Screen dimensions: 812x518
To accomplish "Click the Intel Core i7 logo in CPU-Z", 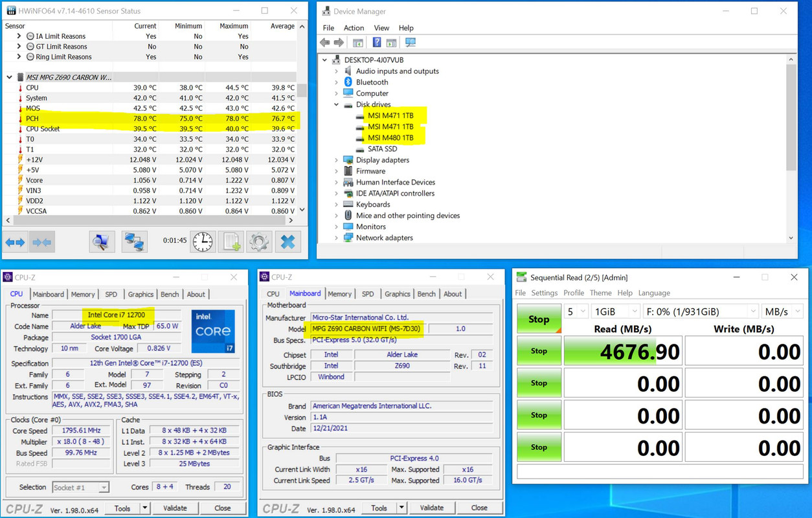I will 213,331.
